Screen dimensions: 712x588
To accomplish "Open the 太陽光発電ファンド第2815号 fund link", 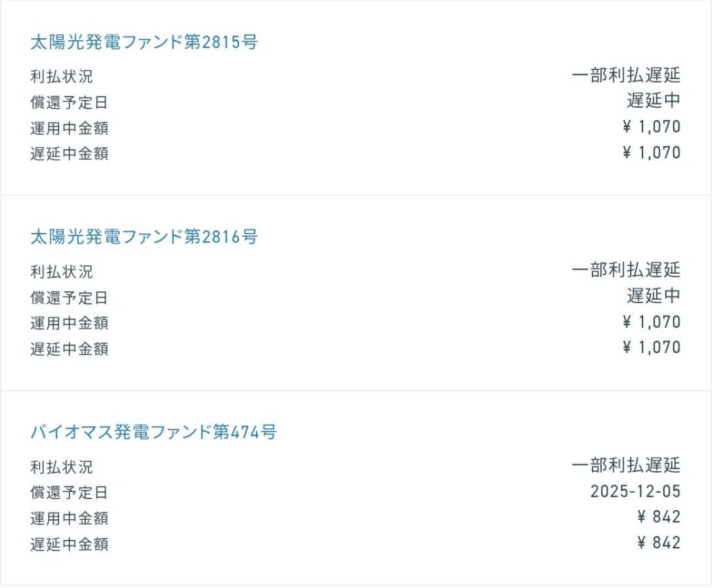I will [144, 42].
